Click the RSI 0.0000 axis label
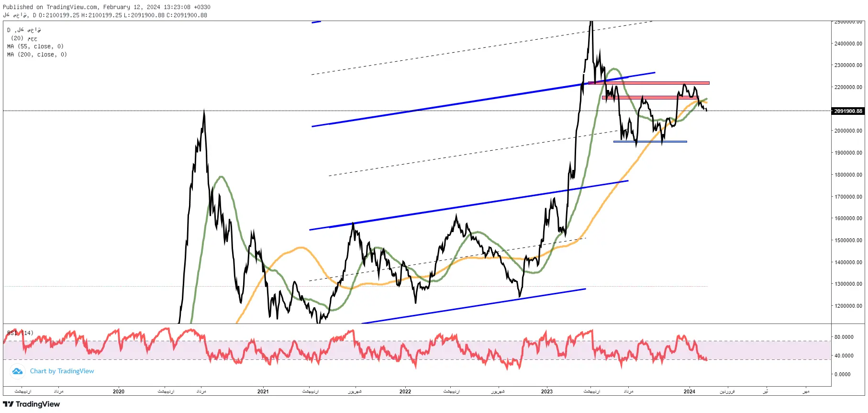Image resolution: width=868 pixels, height=413 pixels. (x=843, y=375)
